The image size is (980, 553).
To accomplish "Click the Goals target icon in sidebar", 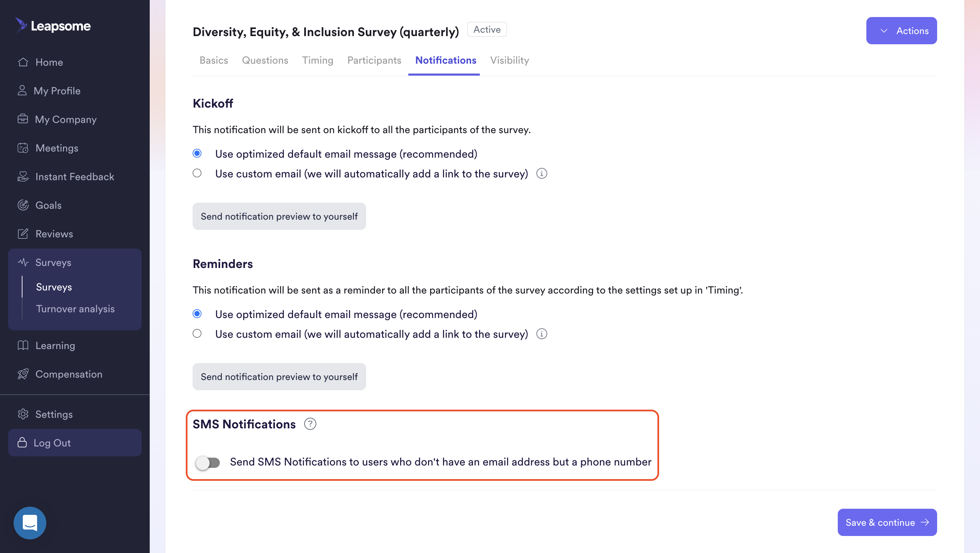I will pyautogui.click(x=23, y=205).
